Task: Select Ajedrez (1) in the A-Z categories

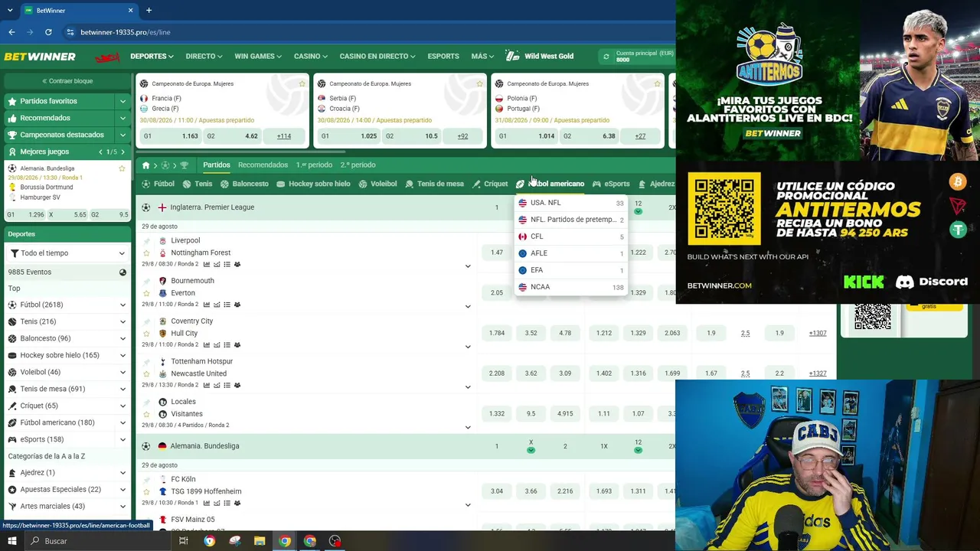Action: [x=67, y=473]
